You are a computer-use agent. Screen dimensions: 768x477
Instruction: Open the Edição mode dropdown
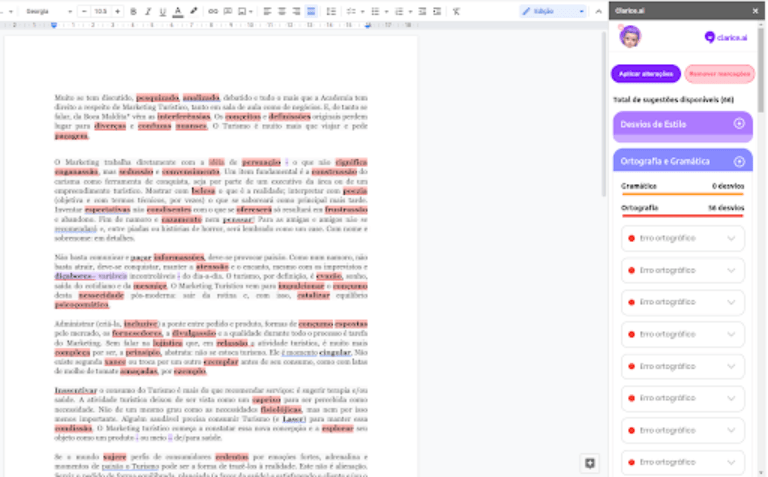click(x=553, y=11)
